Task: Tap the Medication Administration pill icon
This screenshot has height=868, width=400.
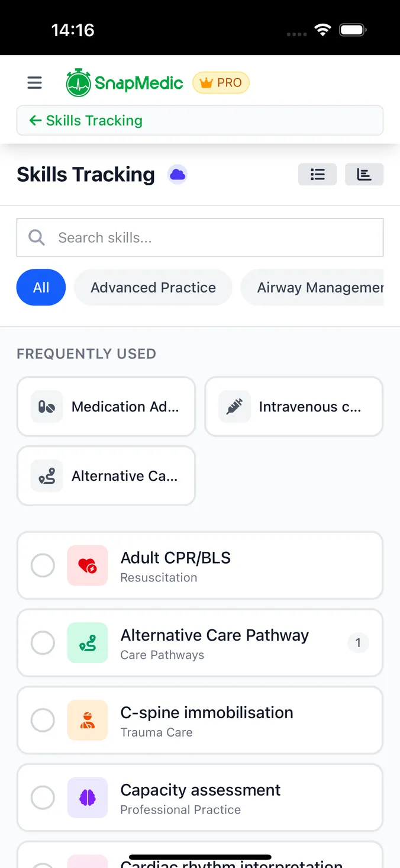Action: pyautogui.click(x=46, y=407)
